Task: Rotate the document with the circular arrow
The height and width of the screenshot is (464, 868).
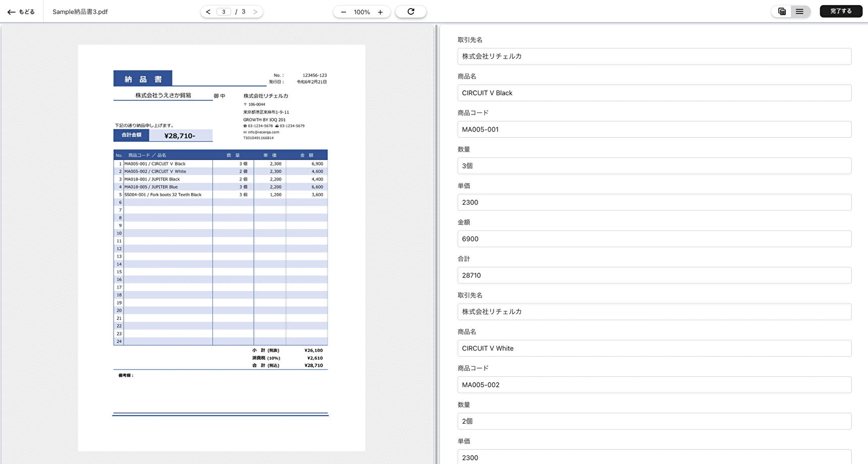Action: pyautogui.click(x=411, y=12)
